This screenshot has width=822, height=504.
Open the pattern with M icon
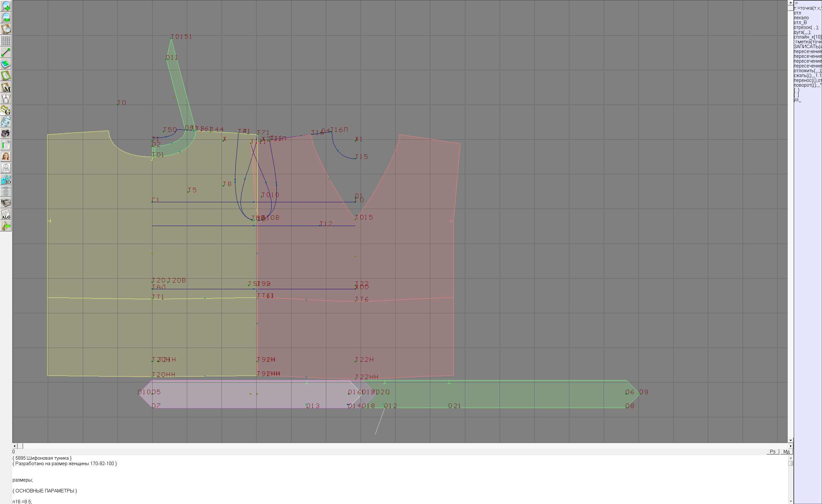click(x=6, y=87)
